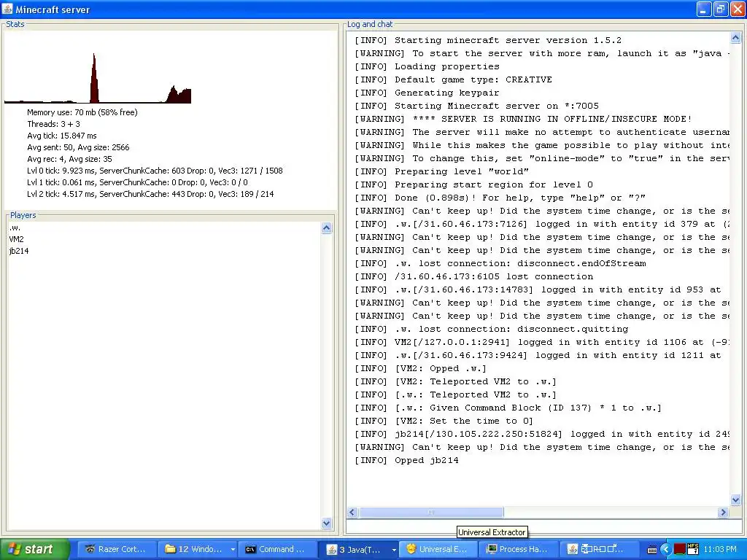This screenshot has width=747, height=560.
Task: Click log line '[VM2: Set the time to 0]'
Action: coord(444,421)
